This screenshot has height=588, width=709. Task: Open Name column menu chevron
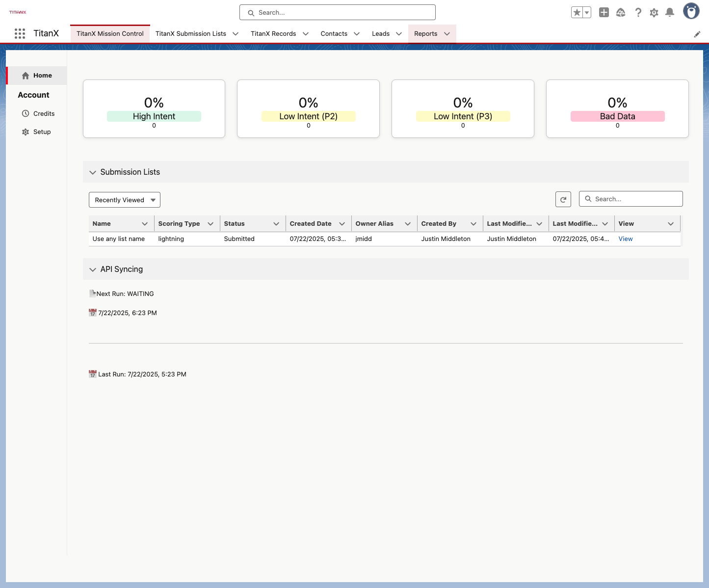tap(145, 224)
